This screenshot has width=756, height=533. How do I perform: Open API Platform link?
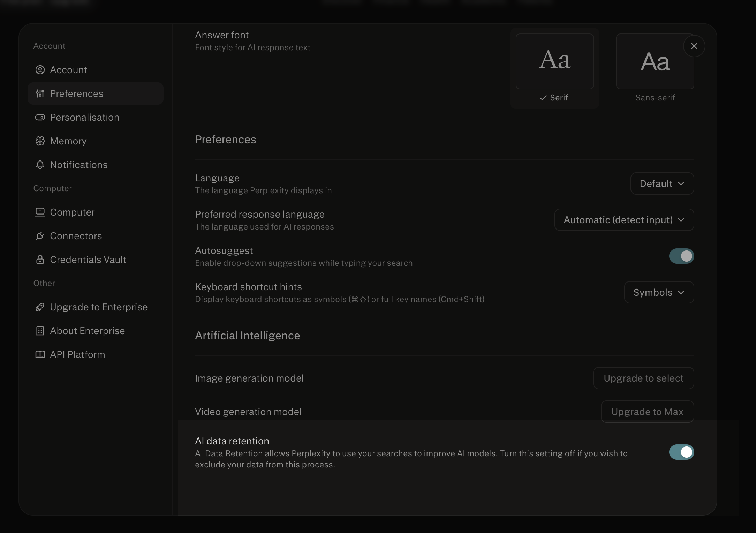(x=96, y=354)
